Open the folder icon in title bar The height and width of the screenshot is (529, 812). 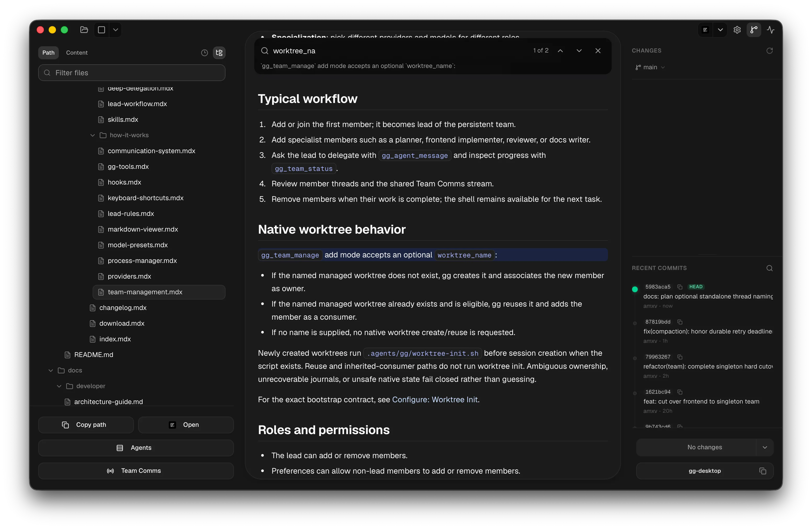point(84,30)
